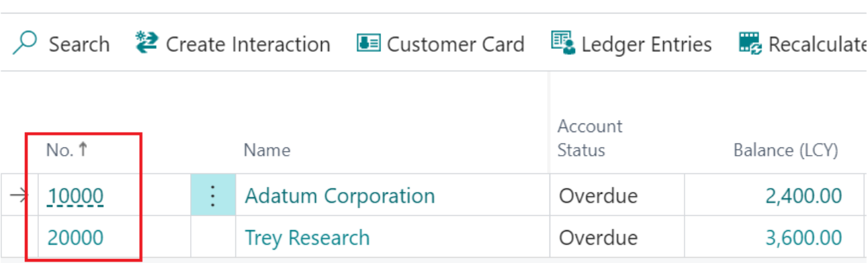
Task: Click the Recalculate icon
Action: point(750,43)
